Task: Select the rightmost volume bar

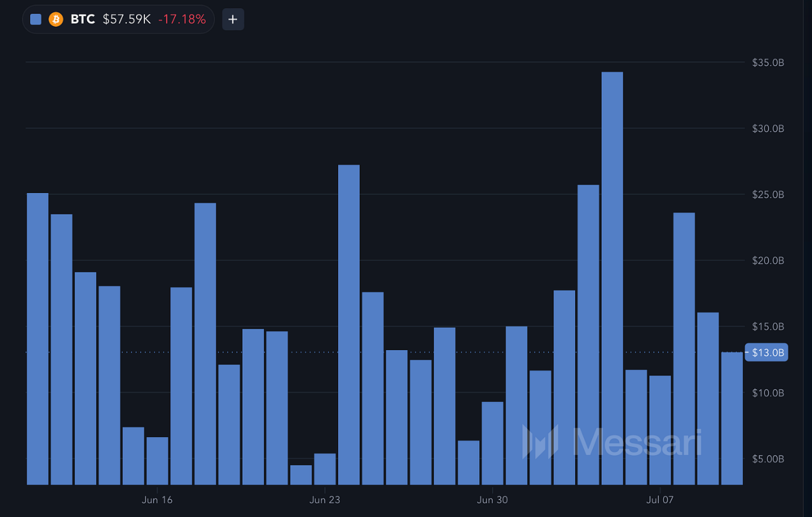Action: [x=732, y=418]
